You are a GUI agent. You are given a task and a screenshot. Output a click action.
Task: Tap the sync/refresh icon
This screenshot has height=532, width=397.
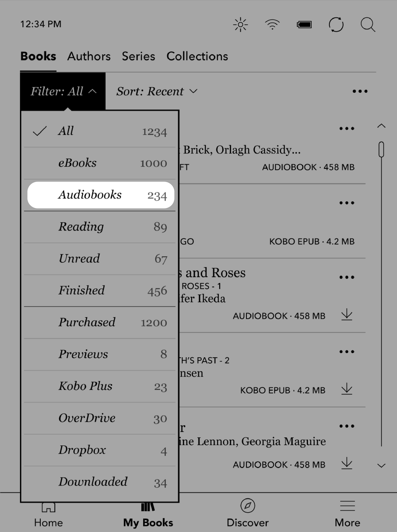point(336,24)
